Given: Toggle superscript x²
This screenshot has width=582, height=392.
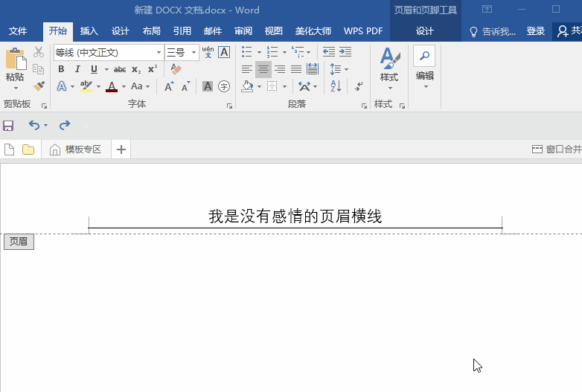Looking at the screenshot, I should pyautogui.click(x=153, y=69).
